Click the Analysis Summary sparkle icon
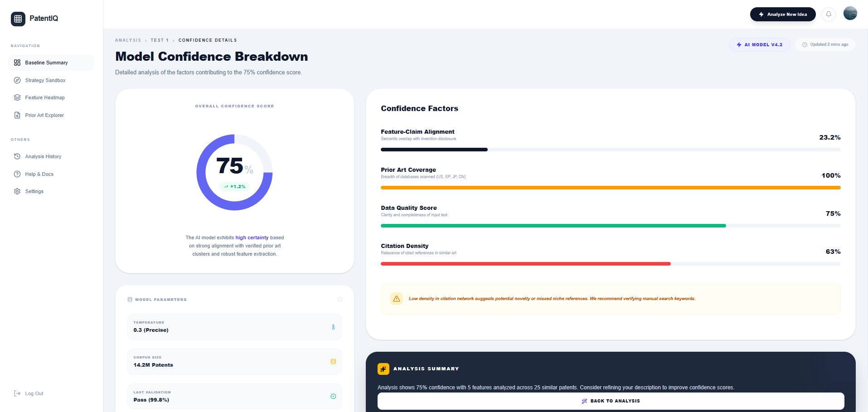 (383, 369)
